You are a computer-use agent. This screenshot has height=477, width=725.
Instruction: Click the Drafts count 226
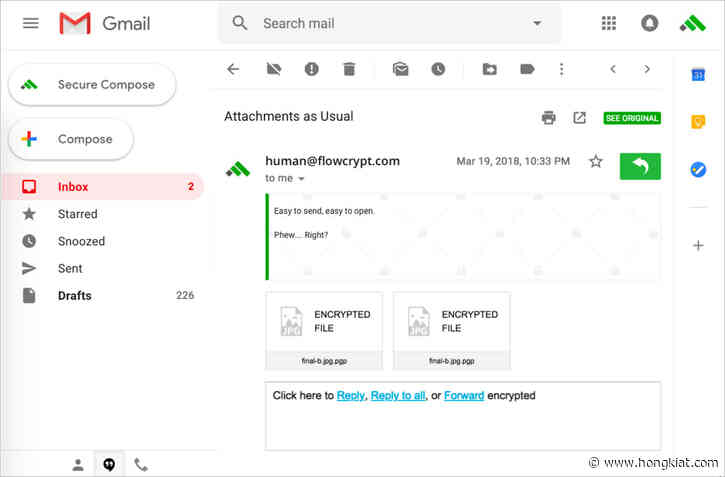(185, 295)
